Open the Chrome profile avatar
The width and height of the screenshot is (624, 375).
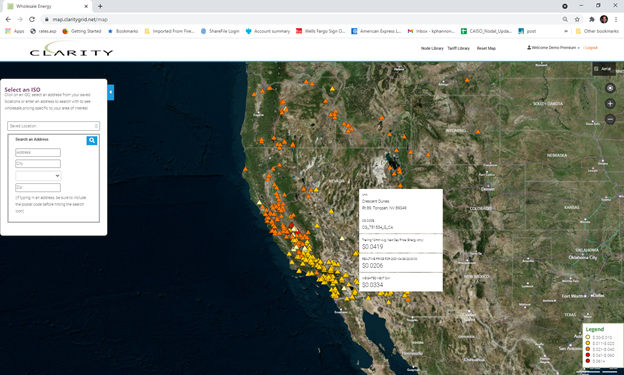click(x=604, y=19)
